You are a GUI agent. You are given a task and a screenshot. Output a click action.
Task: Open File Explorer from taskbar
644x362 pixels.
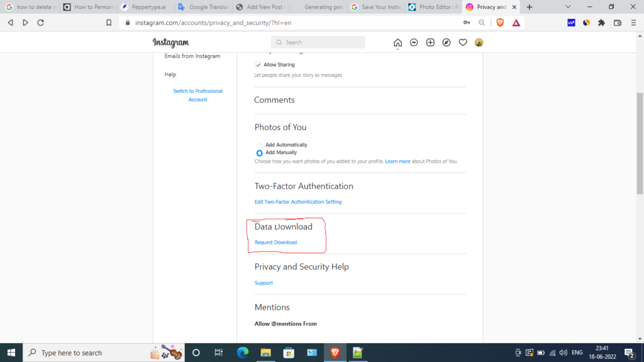pos(266,353)
